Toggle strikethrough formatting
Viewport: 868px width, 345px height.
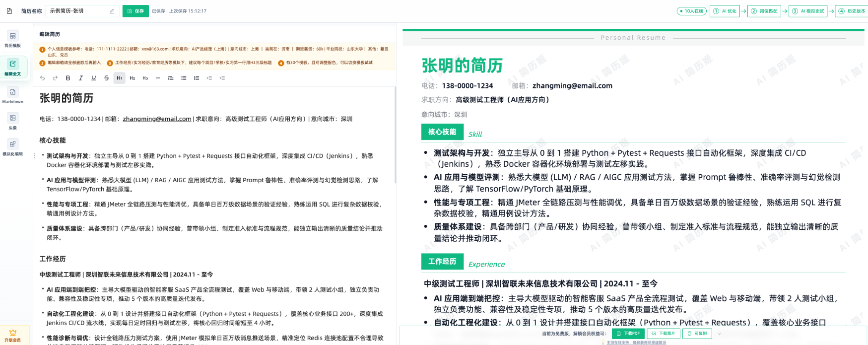coord(106,78)
